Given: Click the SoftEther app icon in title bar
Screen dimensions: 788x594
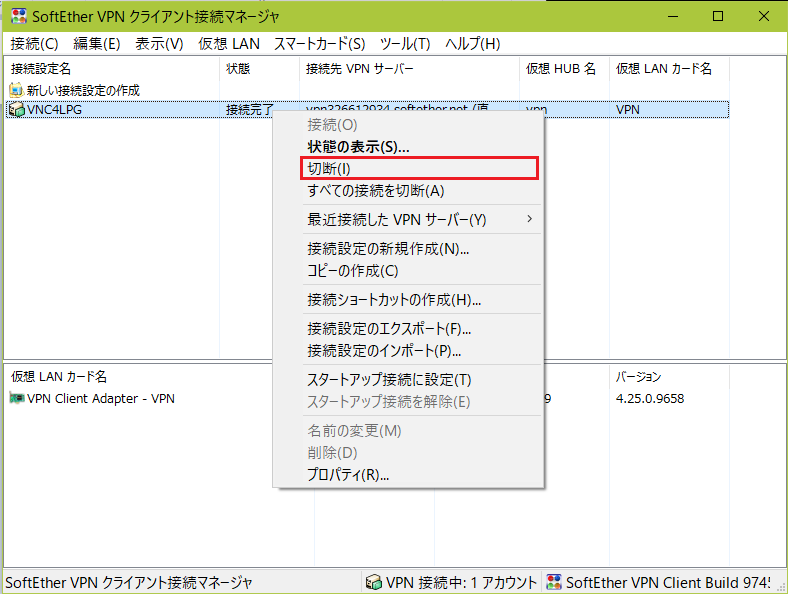Looking at the screenshot, I should click(19, 16).
